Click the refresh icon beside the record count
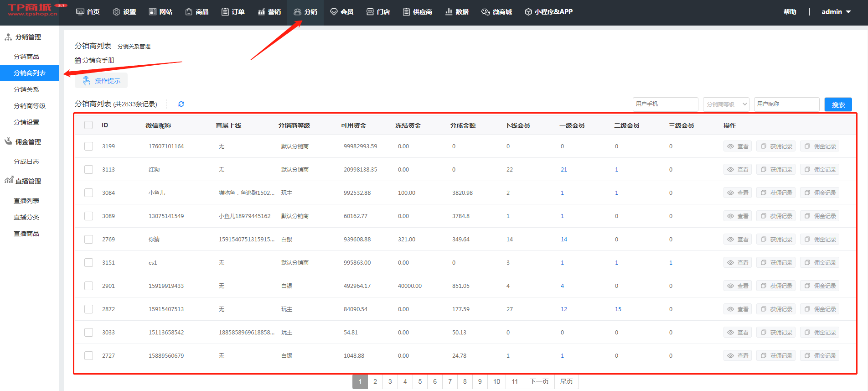Screen dimensions: 868x391 181,104
